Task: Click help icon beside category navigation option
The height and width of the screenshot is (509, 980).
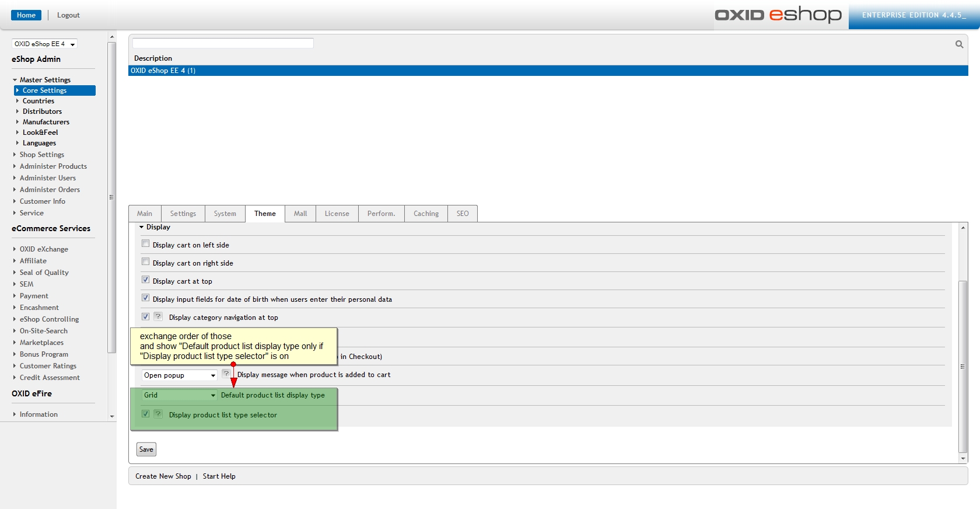Action: point(158,316)
